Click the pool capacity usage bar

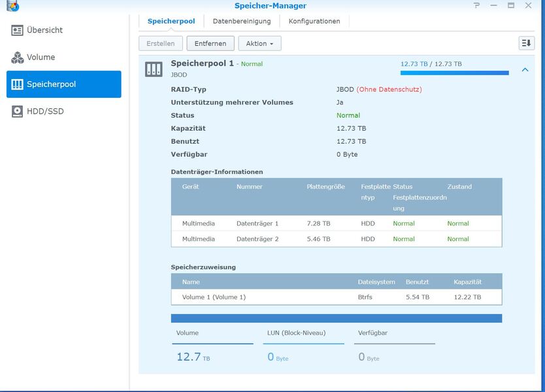click(454, 73)
